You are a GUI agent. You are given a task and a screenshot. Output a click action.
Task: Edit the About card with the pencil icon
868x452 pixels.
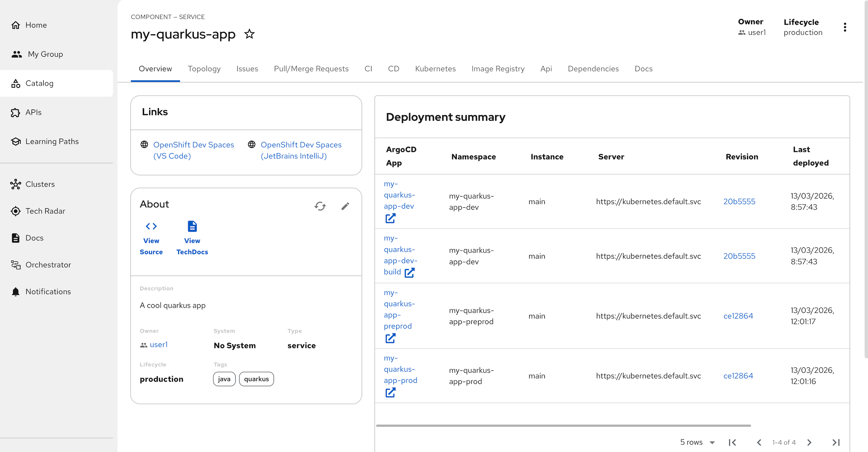(345, 206)
